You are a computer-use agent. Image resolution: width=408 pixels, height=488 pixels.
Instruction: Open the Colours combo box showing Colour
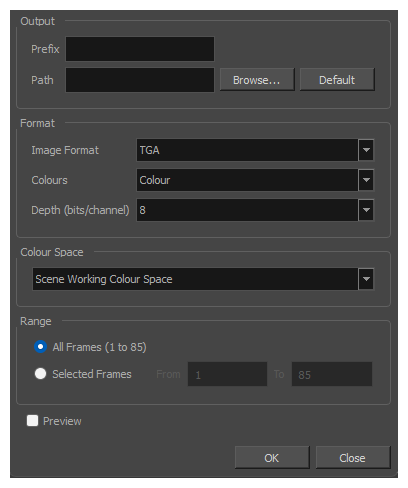click(x=255, y=180)
